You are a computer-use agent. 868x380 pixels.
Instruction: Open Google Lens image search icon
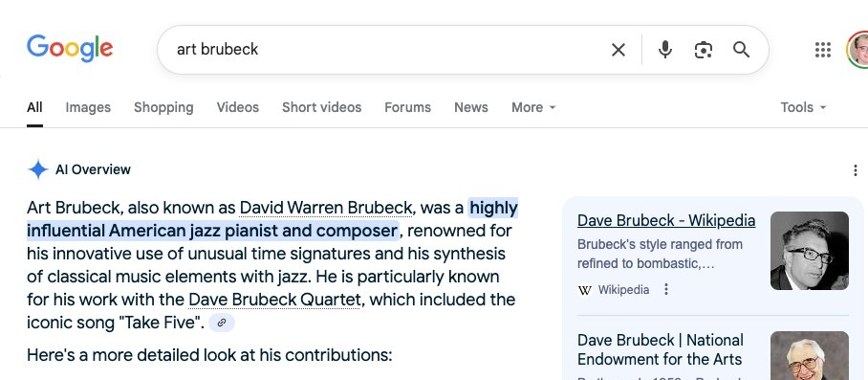[703, 50]
